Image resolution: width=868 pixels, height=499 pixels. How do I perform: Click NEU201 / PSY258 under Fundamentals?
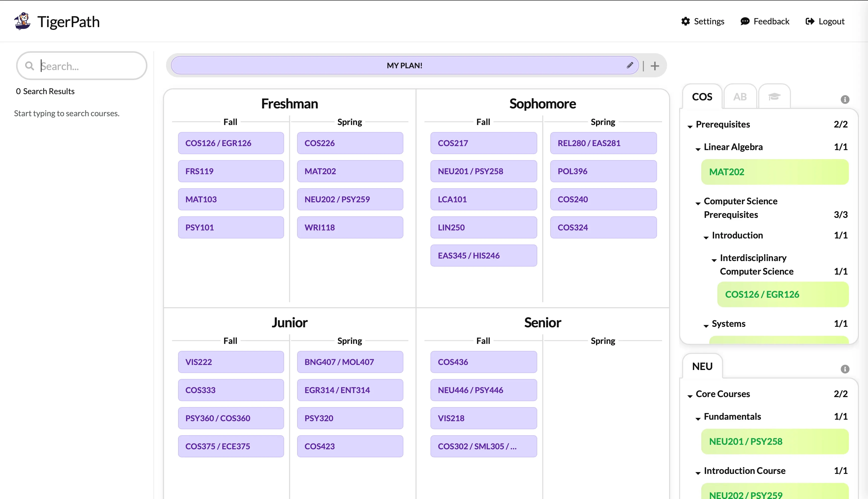coord(775,442)
